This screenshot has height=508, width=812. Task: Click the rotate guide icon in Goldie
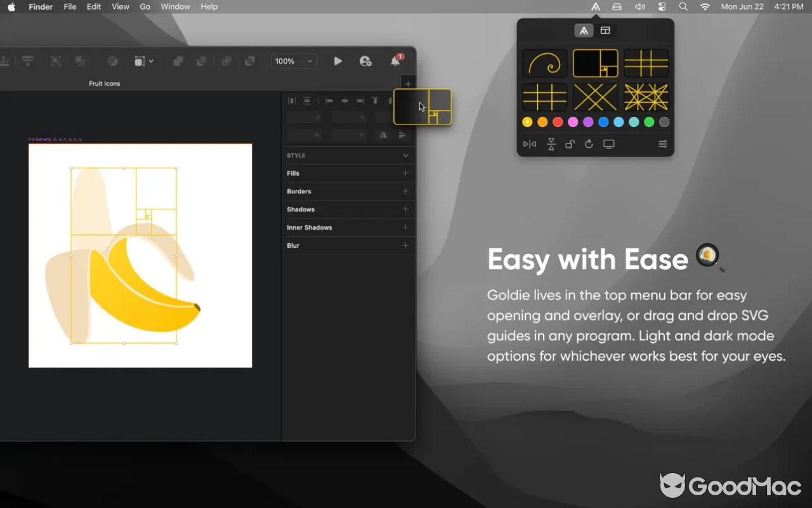(x=589, y=144)
